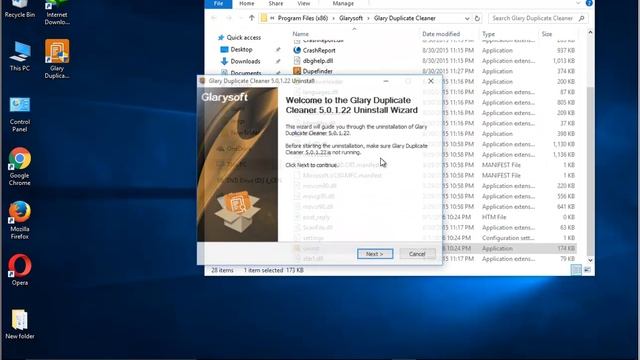Click the Explorer Back arrow
640x360 pixels.
[213, 18]
